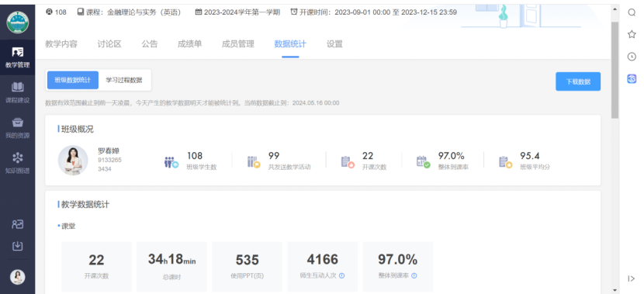Open 我的资源 in the sidebar
Viewport: 644px width, 294px height.
(17, 128)
